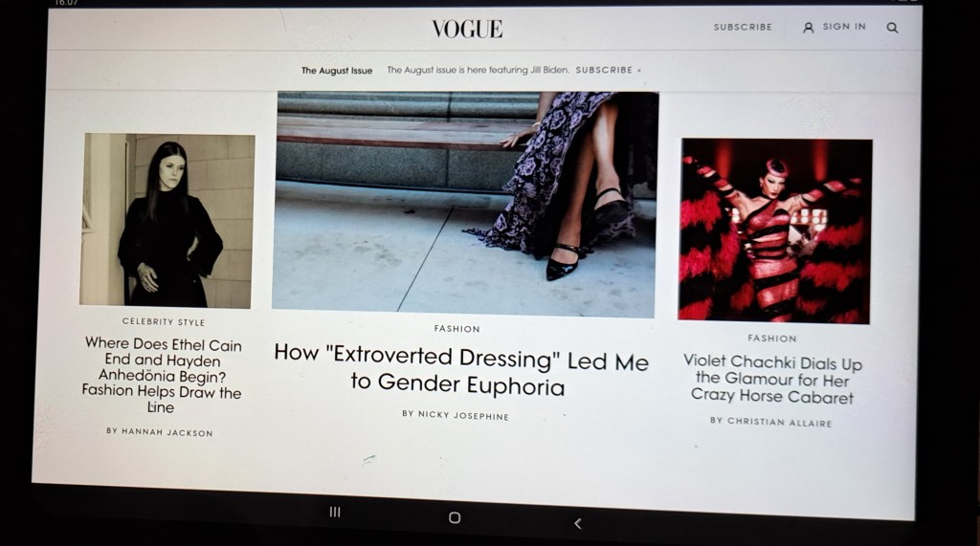Open The August Issue banner label
980x546 pixels.
[x=337, y=71]
